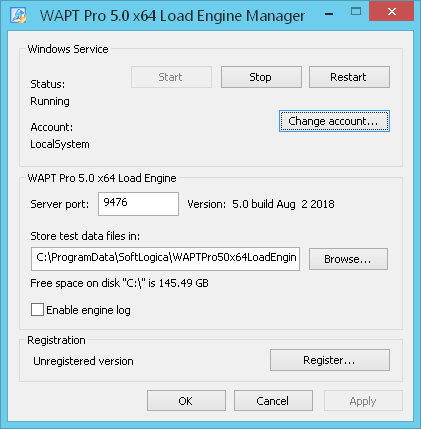Close the Load Engine Manager dialog
The width and height of the screenshot is (421, 429).
tap(392, 11)
